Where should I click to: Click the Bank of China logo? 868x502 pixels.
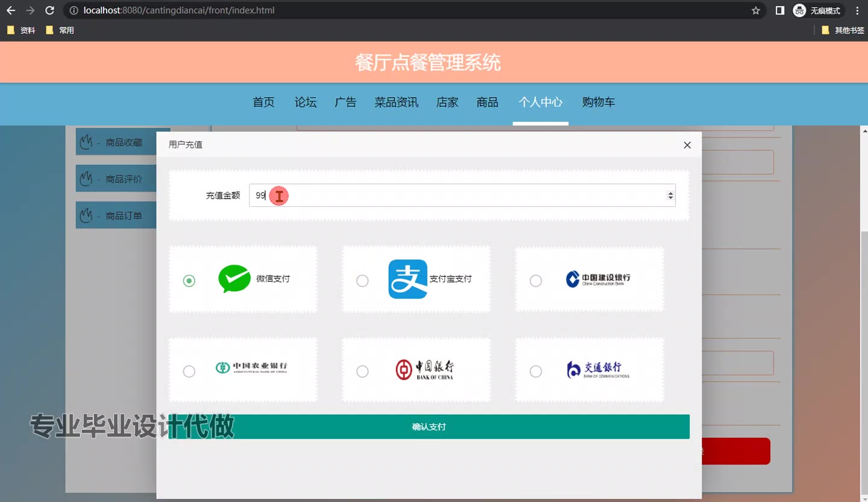point(424,369)
